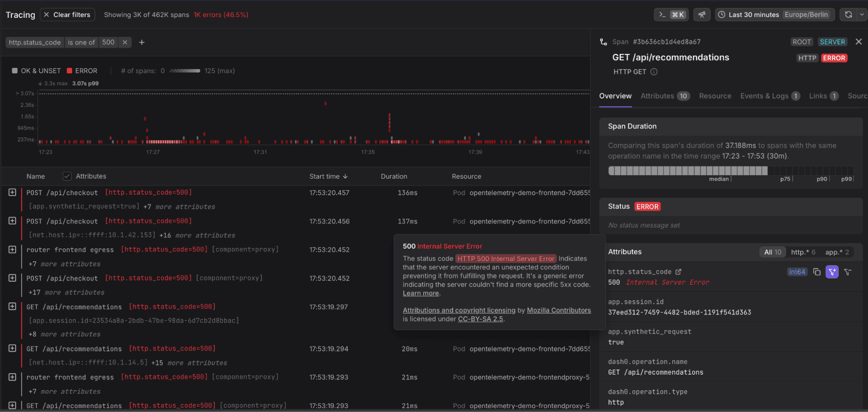
Task: Sort by Start time column
Action: tap(329, 176)
